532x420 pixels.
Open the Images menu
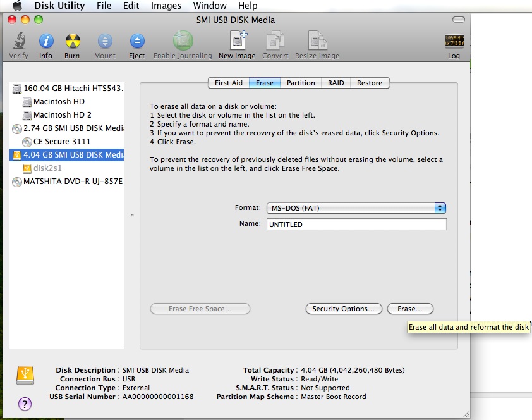click(x=166, y=6)
